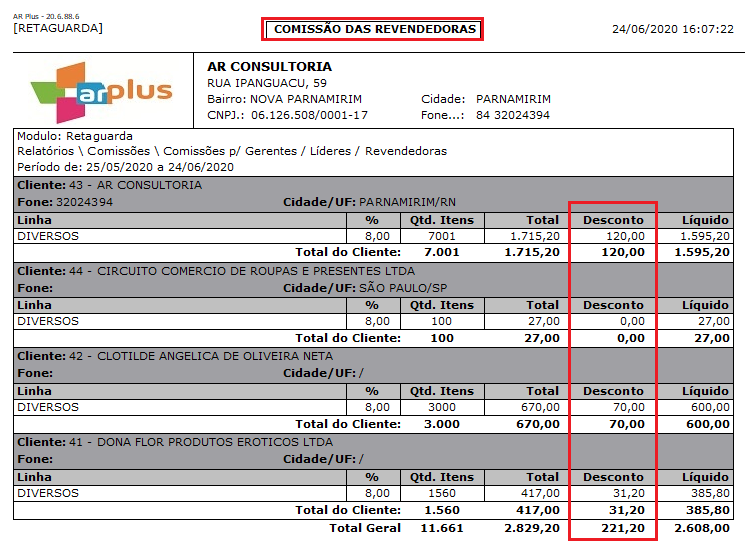Click the [RETAGUARDA] label
Screen dimensions: 745x555
[58, 28]
